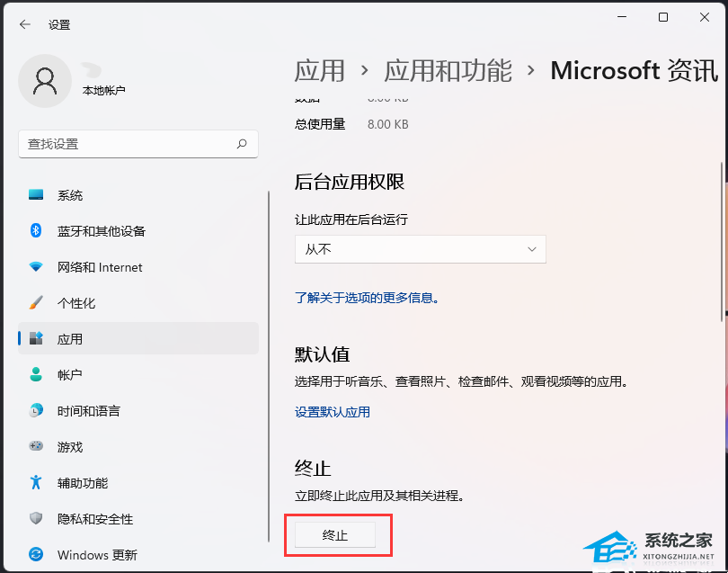Open 时间和语言 settings

[x=138, y=411]
